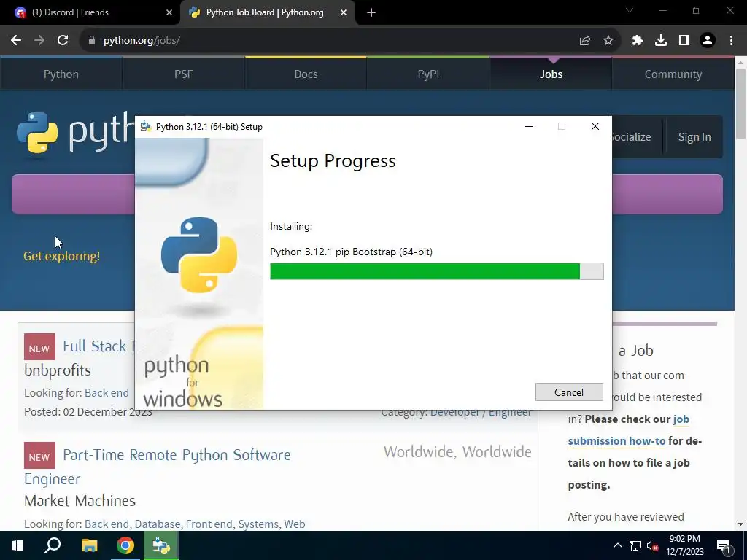Open network status tray icon
This screenshot has height=560, width=747.
[x=635, y=545]
